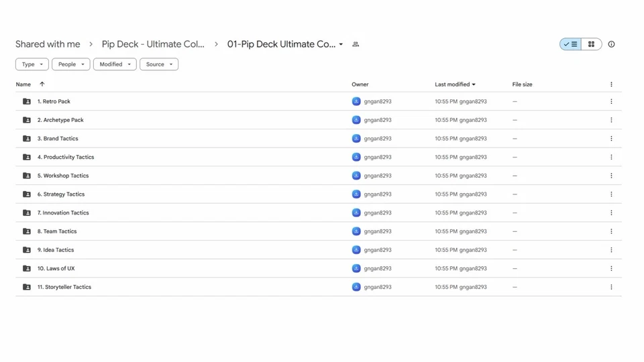Select the 9. Idea Tactics folder name
644x362 pixels.
click(x=56, y=250)
